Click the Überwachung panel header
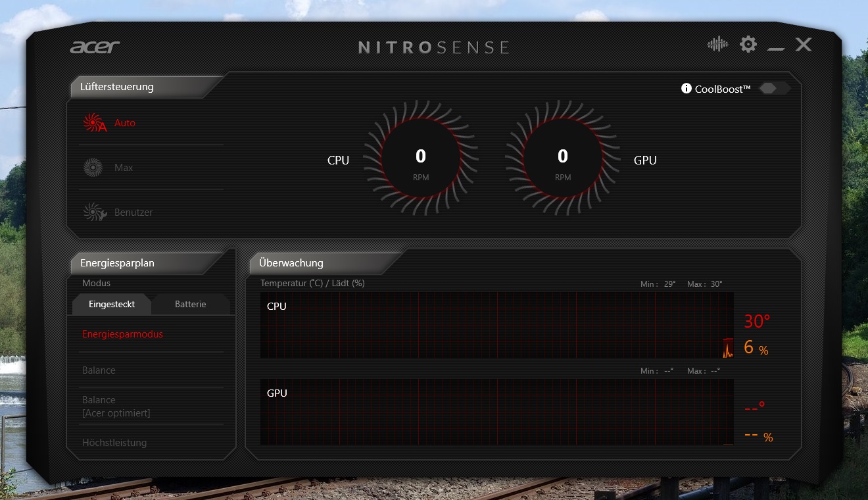The height and width of the screenshot is (500, 868). click(325, 263)
